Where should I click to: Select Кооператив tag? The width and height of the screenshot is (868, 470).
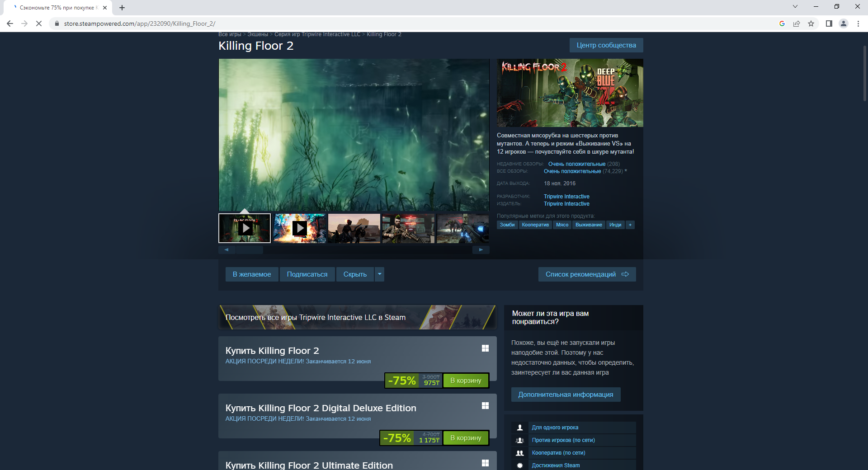(535, 225)
